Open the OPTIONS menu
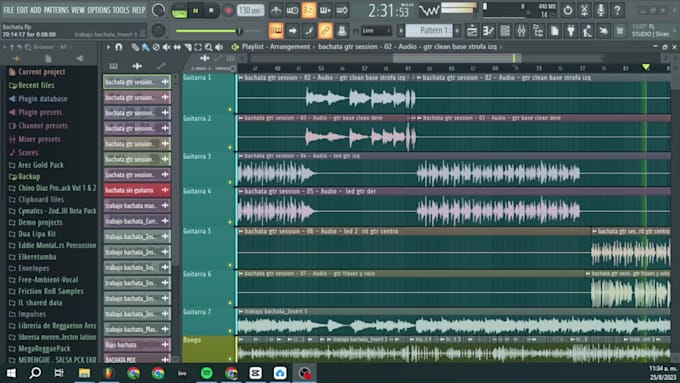 (x=99, y=10)
